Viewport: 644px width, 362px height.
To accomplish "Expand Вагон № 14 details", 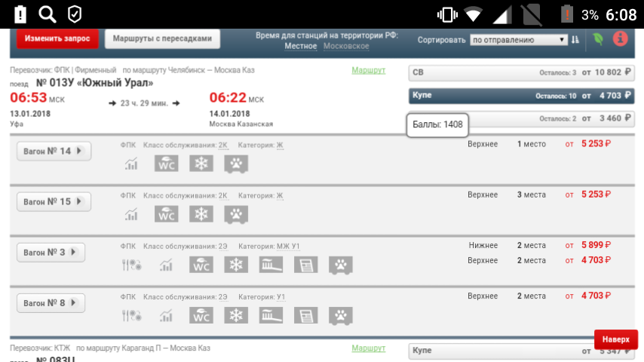I will coord(54,151).
